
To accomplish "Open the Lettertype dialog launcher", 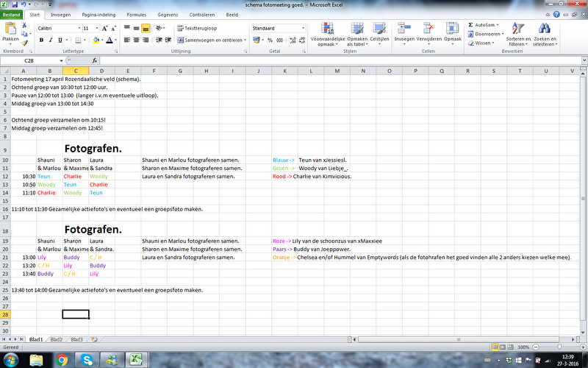I will [x=116, y=51].
